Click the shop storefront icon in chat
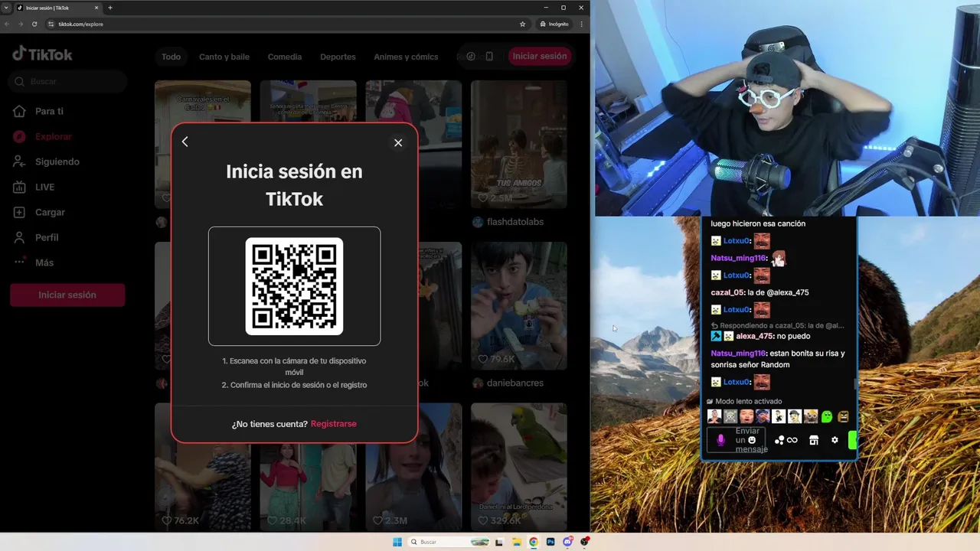Screen dimensions: 980x551 coord(814,440)
